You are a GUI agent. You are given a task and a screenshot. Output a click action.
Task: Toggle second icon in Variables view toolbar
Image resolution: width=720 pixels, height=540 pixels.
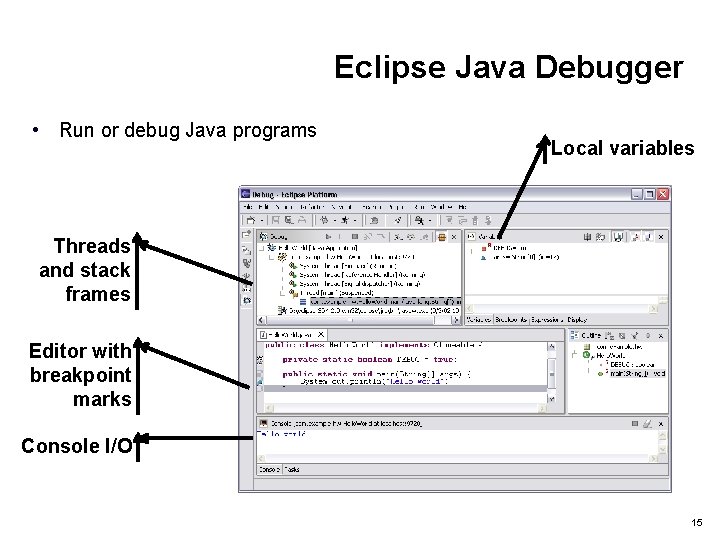tap(600, 237)
